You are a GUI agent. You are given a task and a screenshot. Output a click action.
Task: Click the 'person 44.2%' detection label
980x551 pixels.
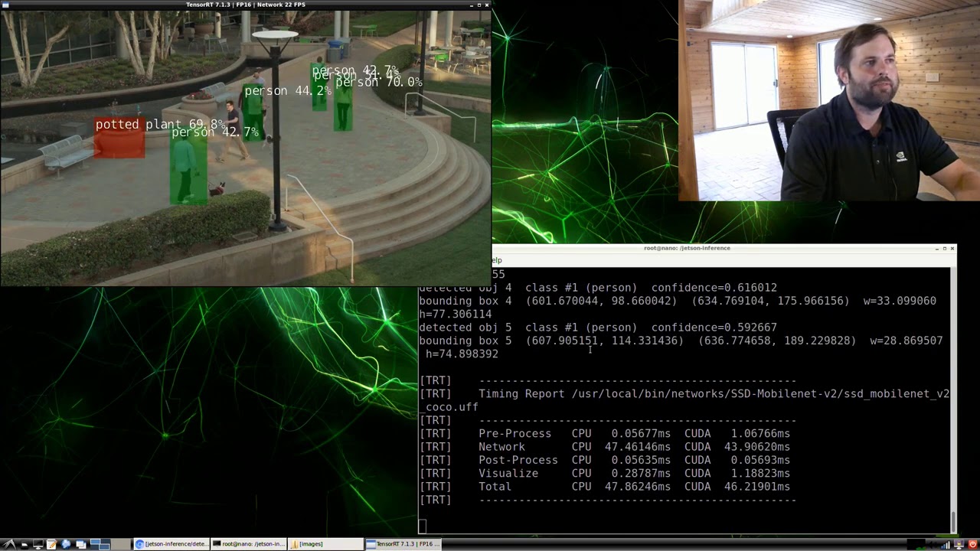(288, 90)
